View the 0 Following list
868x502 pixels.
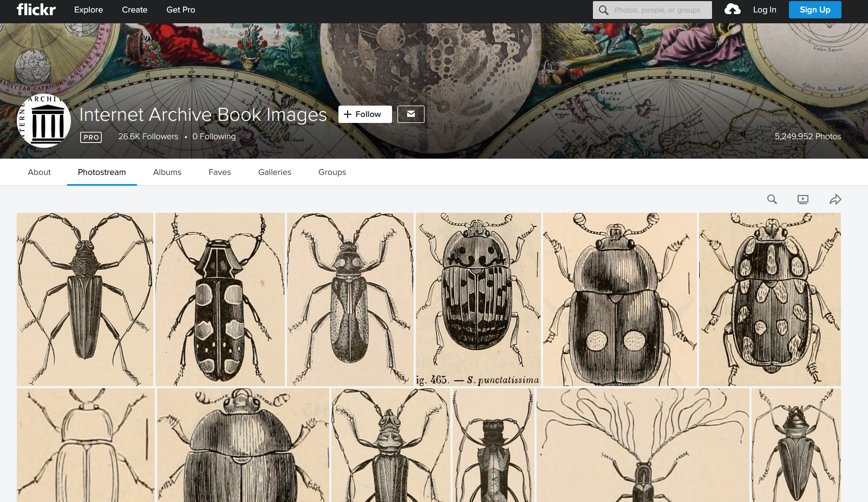click(214, 136)
